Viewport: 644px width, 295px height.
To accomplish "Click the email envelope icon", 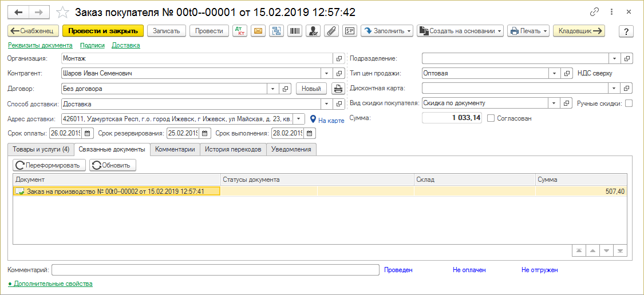I will pos(258,31).
